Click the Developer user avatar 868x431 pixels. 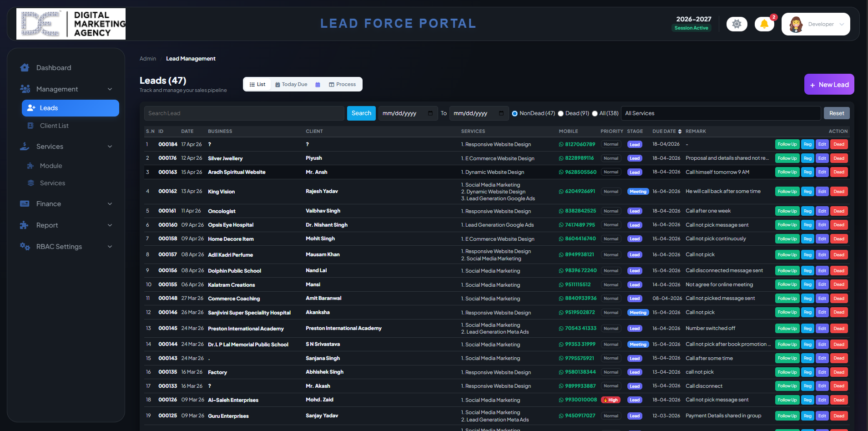pos(796,24)
